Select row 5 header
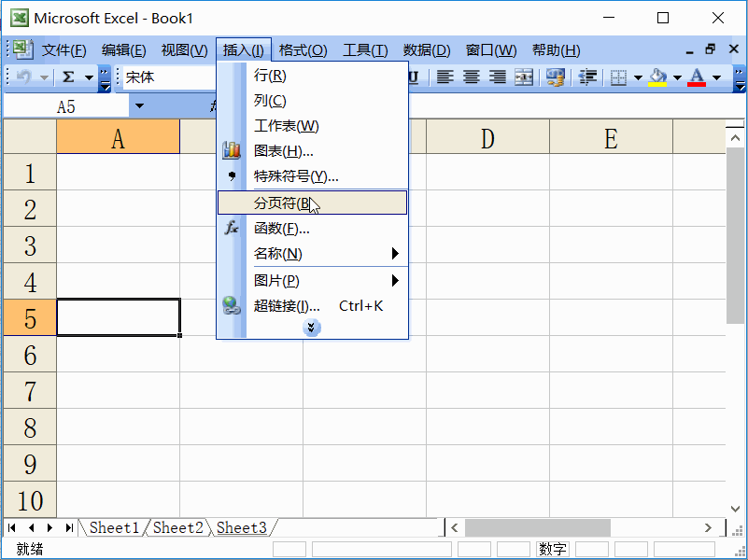The width and height of the screenshot is (748, 560). point(30,318)
